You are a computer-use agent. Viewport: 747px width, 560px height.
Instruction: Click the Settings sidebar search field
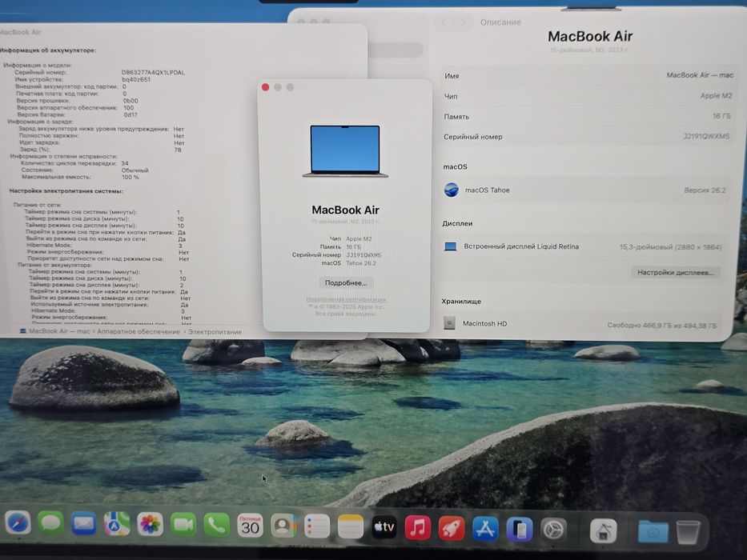coord(396,50)
